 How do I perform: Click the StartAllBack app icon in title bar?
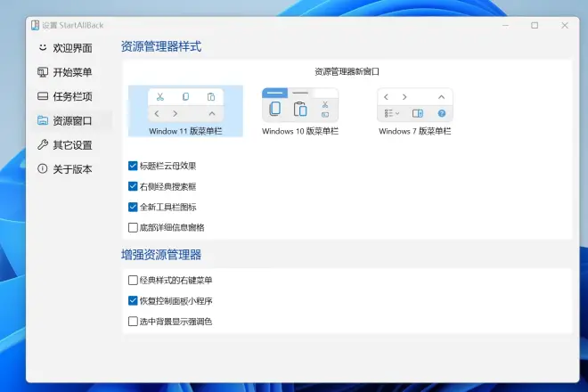36,25
